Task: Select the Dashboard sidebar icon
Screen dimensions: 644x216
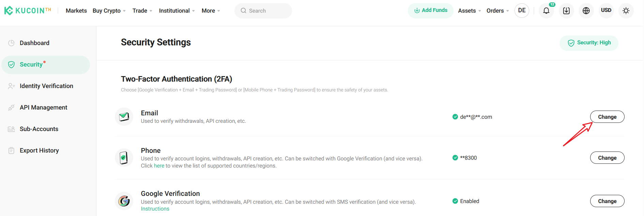Action: 11,43
